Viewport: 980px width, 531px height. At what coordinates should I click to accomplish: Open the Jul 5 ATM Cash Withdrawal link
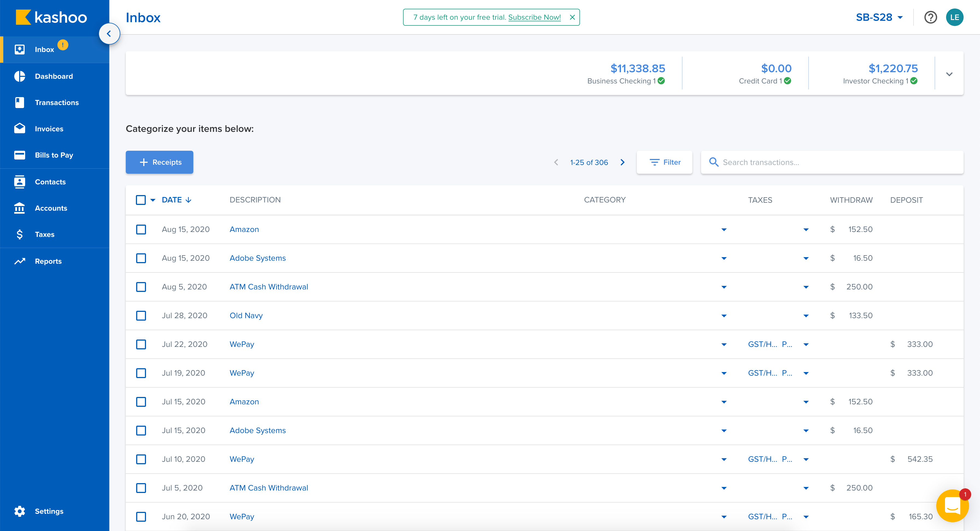[269, 488]
